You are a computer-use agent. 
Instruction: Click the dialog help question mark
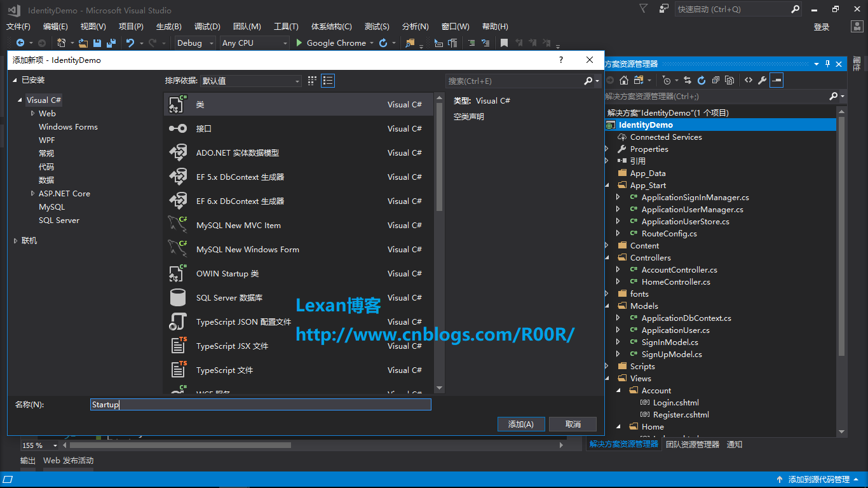560,60
